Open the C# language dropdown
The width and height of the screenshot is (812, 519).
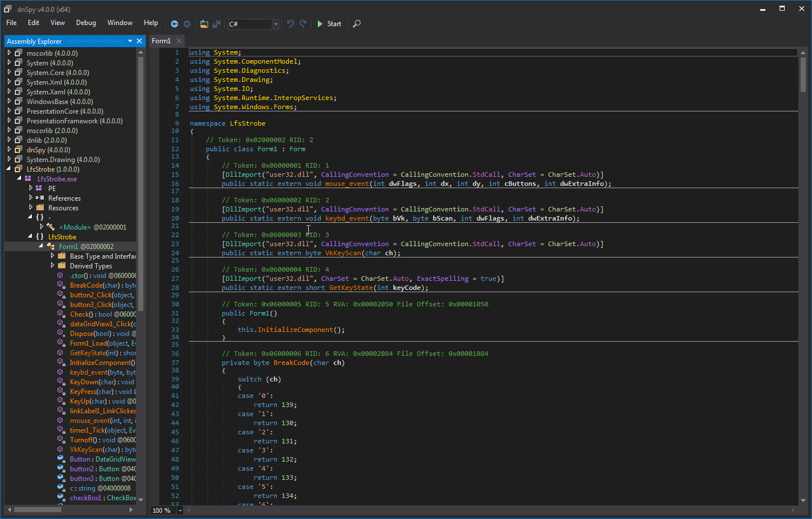tap(275, 24)
